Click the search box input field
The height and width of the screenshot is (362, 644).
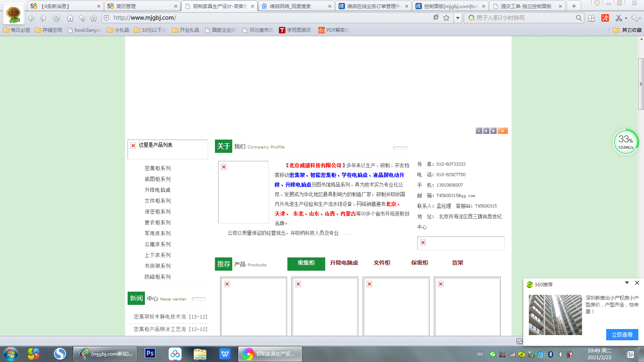(523, 18)
